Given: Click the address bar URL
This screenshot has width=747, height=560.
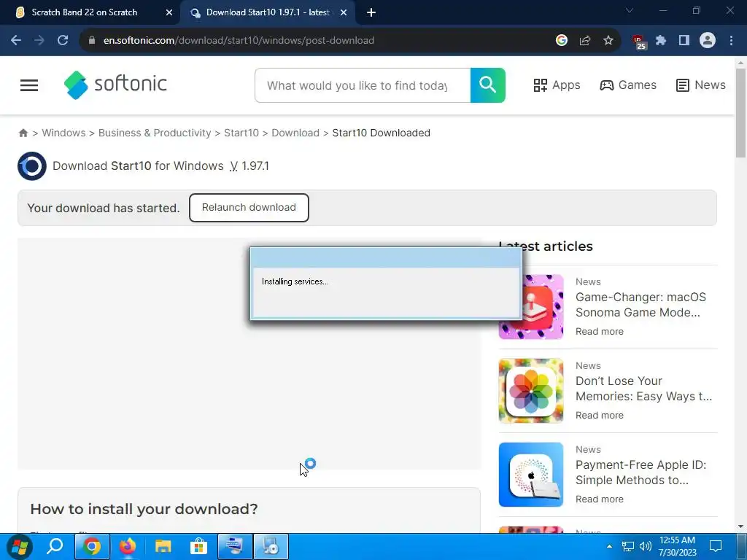Looking at the screenshot, I should (x=239, y=41).
